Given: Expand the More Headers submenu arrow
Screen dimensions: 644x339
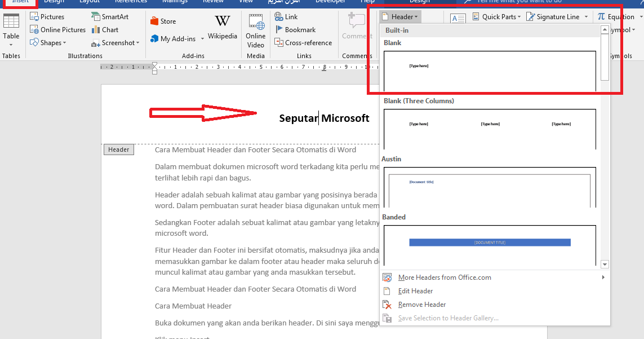Looking at the screenshot, I should point(603,278).
